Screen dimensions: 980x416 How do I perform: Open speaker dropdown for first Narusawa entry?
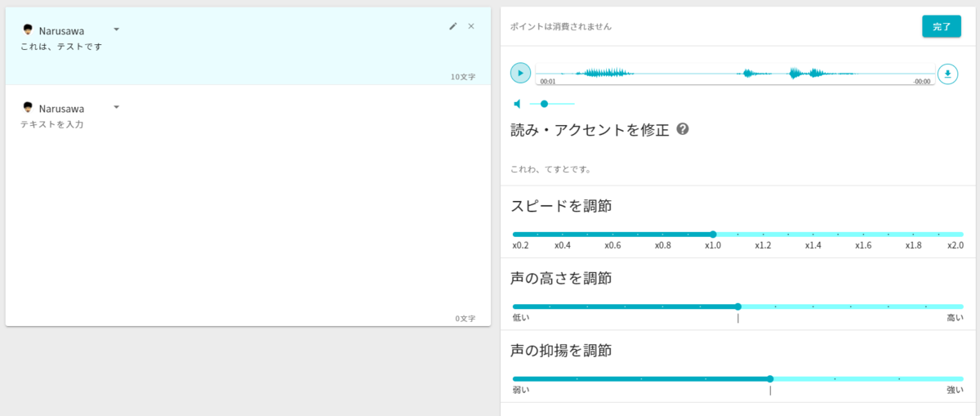(x=116, y=29)
